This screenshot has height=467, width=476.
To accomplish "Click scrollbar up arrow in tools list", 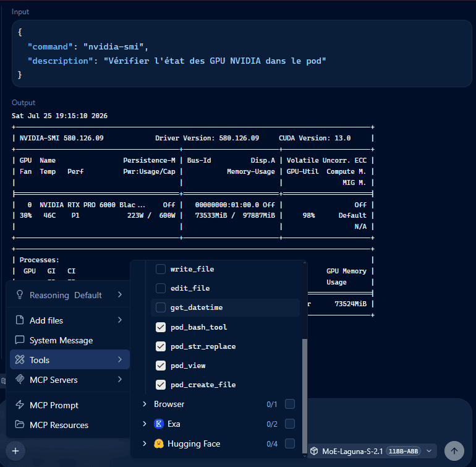I will (305, 263).
